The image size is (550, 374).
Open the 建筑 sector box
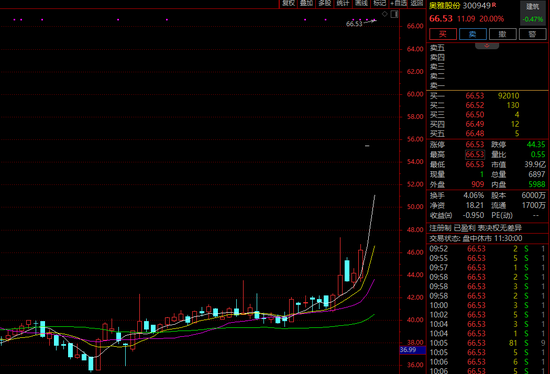(x=533, y=13)
